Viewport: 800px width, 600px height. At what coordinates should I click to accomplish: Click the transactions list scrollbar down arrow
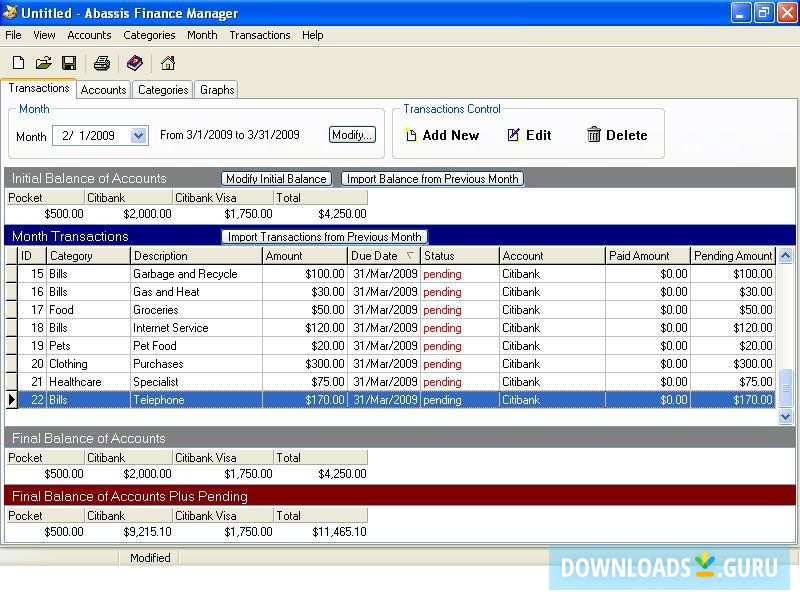786,417
